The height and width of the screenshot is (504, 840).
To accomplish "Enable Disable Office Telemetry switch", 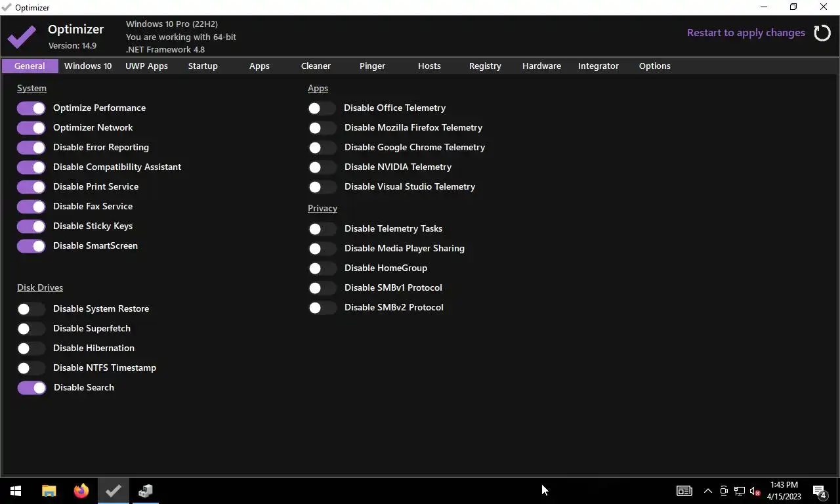I will (x=322, y=108).
